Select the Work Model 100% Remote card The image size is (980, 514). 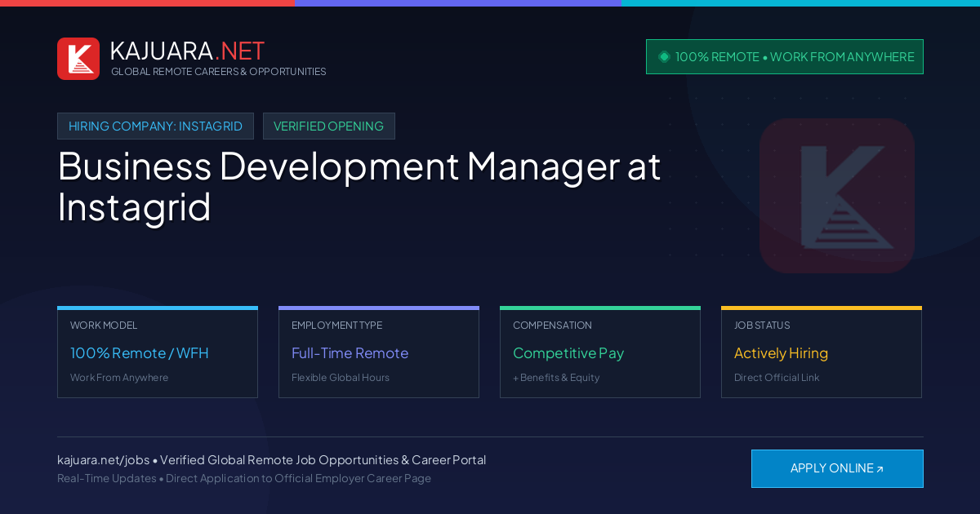tap(158, 352)
